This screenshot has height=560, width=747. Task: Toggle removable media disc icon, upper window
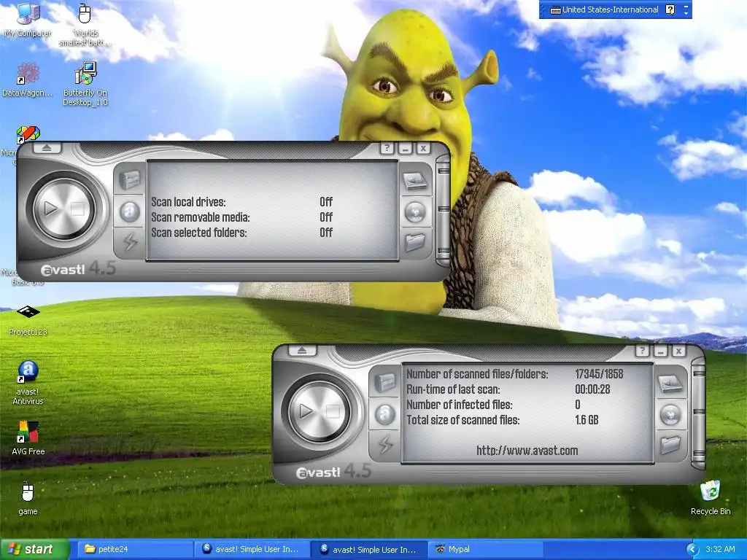415,212
